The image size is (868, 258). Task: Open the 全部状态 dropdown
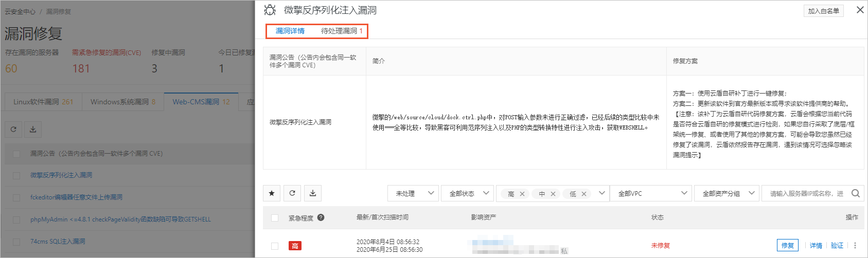(x=468, y=193)
